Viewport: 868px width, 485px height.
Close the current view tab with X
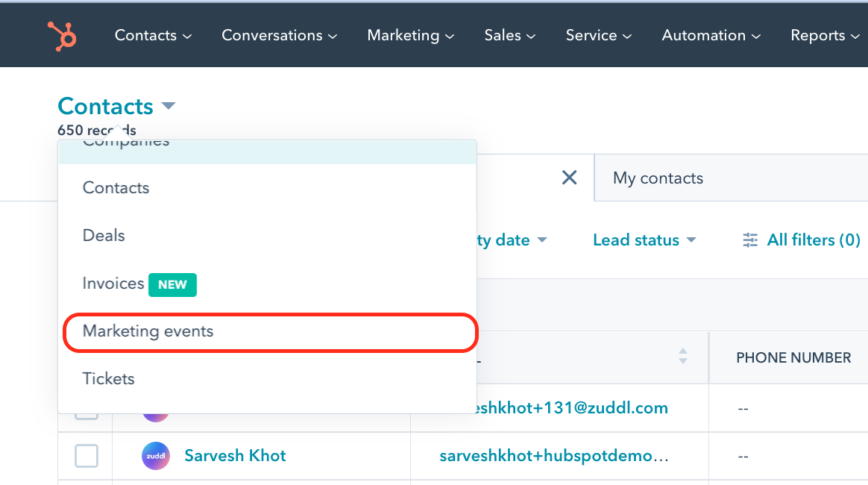coord(569,178)
